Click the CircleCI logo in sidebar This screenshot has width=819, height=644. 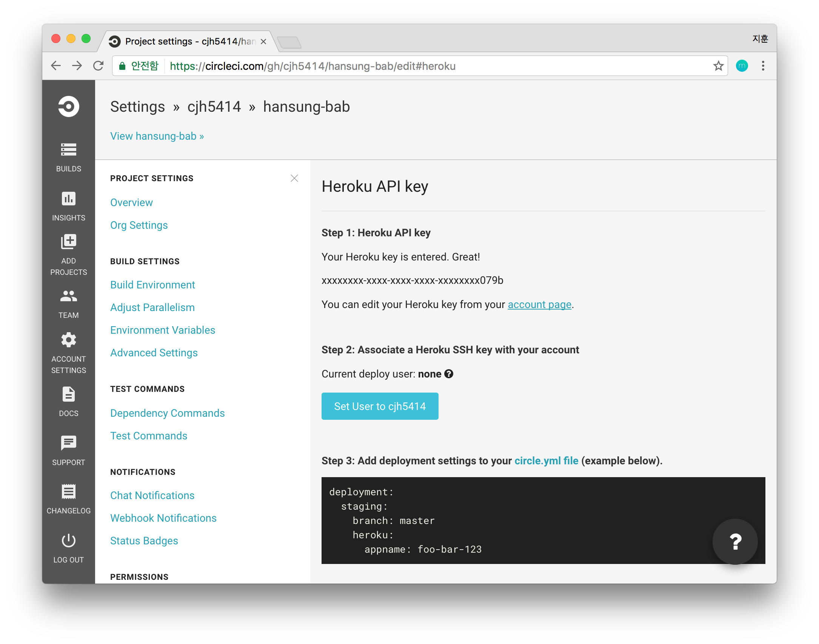pyautogui.click(x=69, y=106)
